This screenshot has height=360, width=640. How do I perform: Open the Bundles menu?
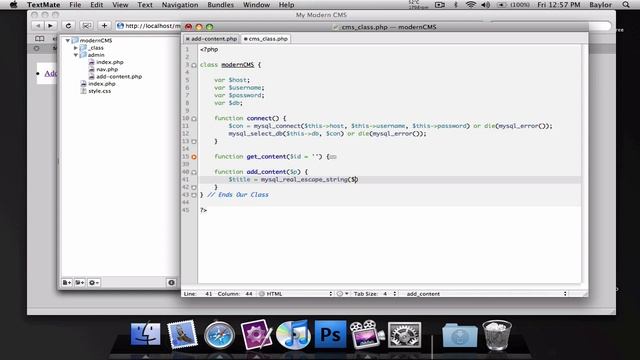(x=220, y=5)
